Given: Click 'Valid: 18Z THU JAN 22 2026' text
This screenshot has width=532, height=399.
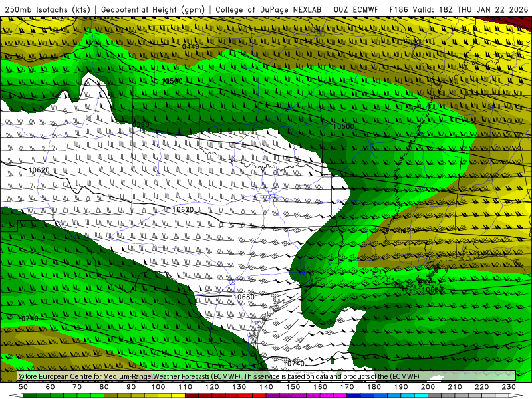Looking at the screenshot, I should [x=471, y=9].
